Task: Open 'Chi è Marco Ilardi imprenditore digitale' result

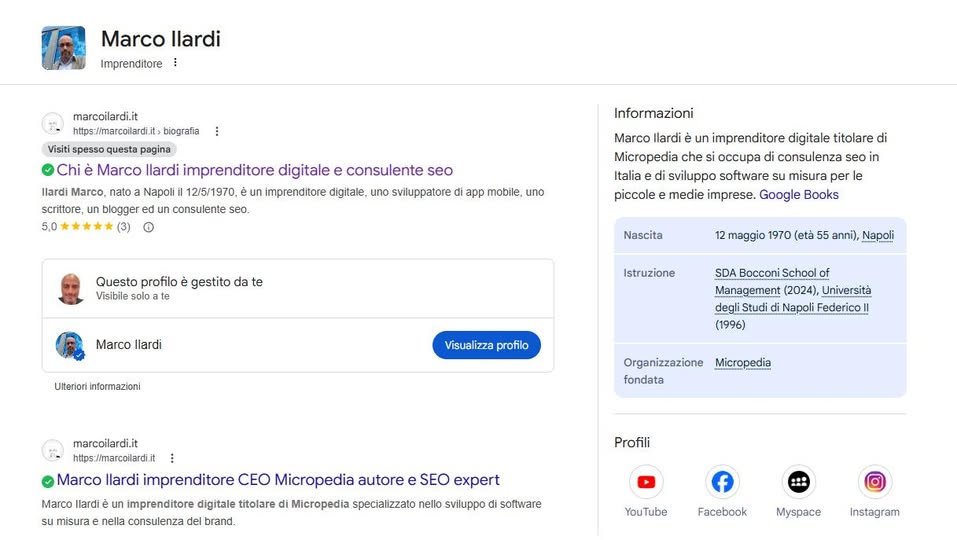Action: click(x=255, y=170)
